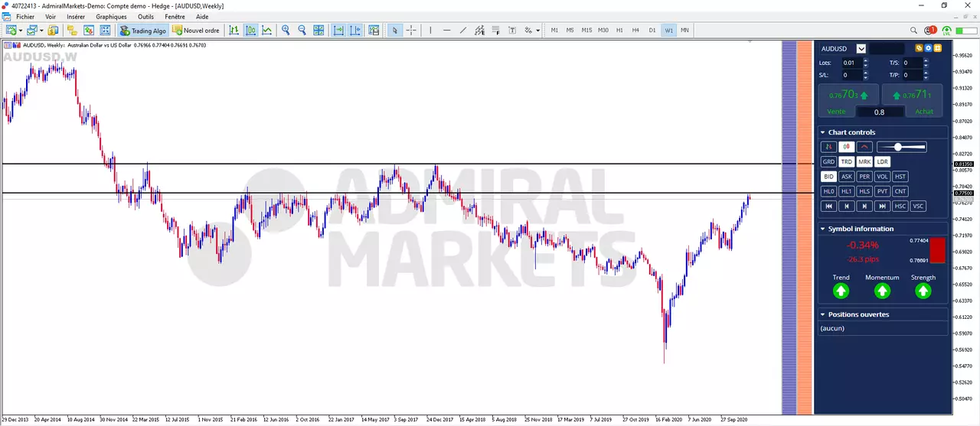980x426 pixels.
Task: Toggle the ASK line button
Action: pos(846,177)
